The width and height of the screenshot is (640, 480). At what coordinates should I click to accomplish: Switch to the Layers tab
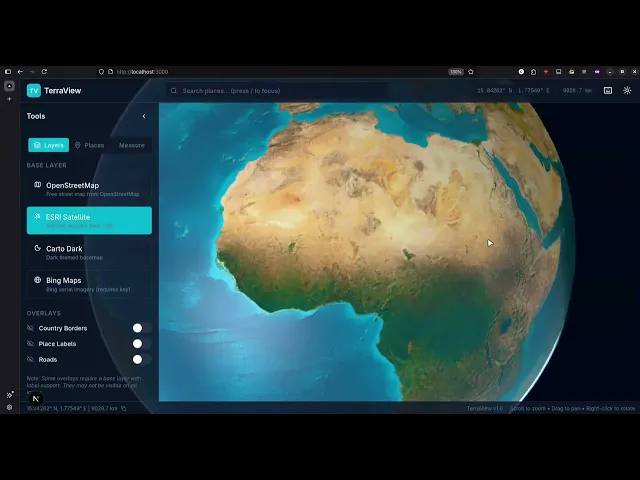[49, 145]
